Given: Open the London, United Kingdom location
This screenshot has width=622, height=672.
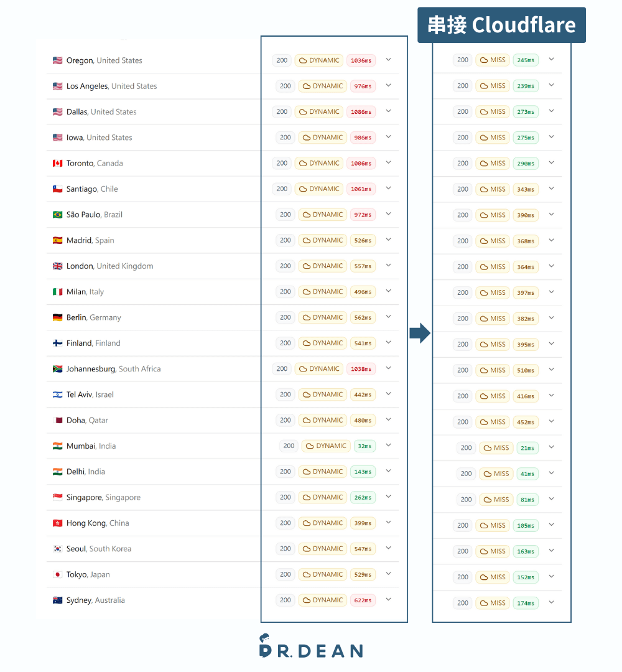Looking at the screenshot, I should [109, 266].
